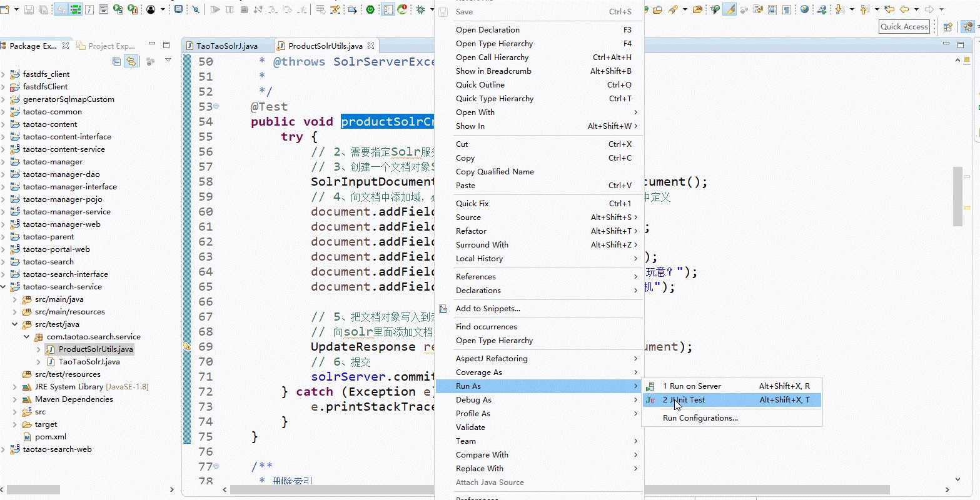Switch to the Project Explorer tab
Viewport: 980px width, 500px height.
[x=106, y=46]
